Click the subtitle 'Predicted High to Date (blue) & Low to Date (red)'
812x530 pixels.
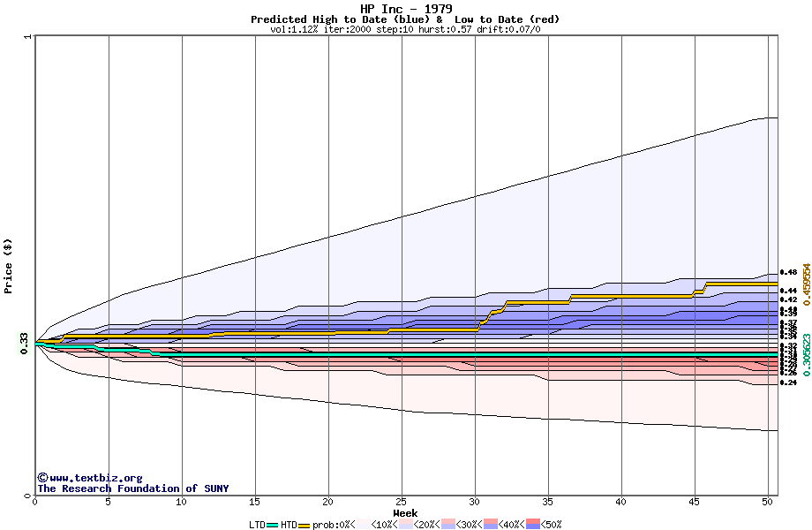tap(405, 19)
